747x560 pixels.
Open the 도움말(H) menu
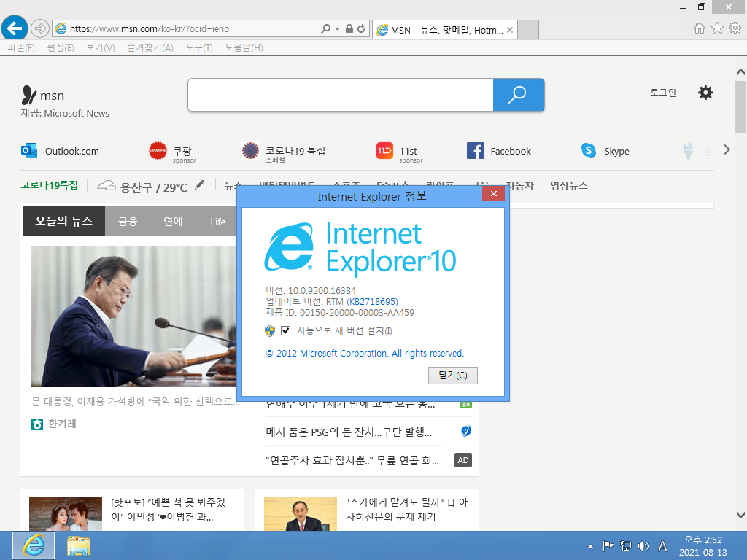click(244, 47)
